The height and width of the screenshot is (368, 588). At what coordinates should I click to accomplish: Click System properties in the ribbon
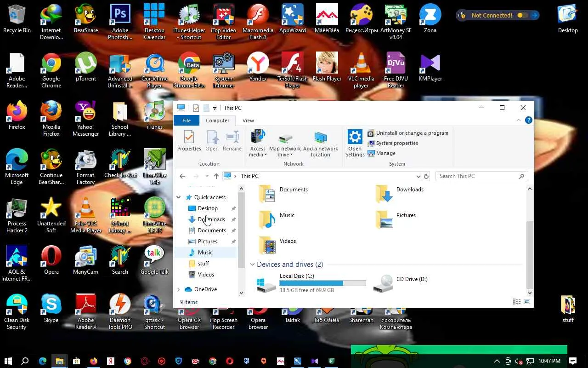pos(393,143)
